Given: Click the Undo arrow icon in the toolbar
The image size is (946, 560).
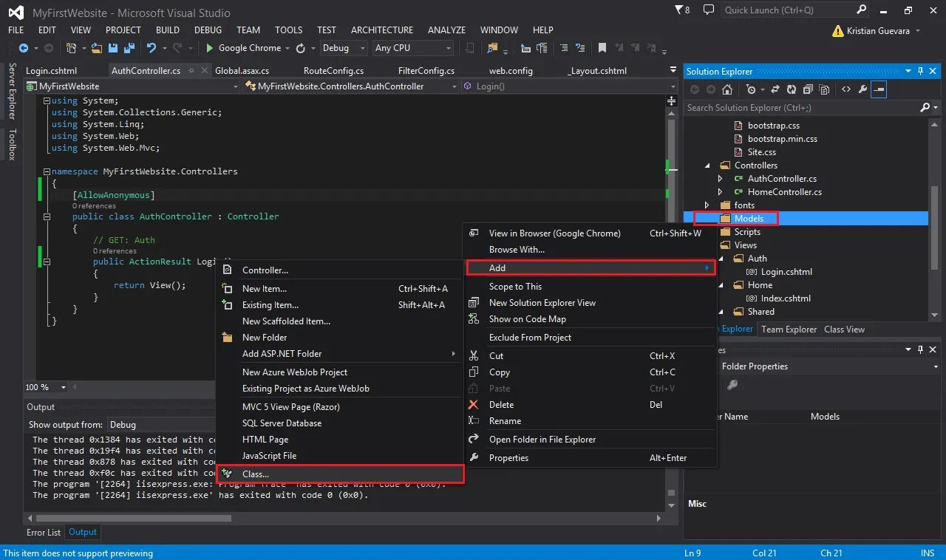Looking at the screenshot, I should tap(151, 48).
